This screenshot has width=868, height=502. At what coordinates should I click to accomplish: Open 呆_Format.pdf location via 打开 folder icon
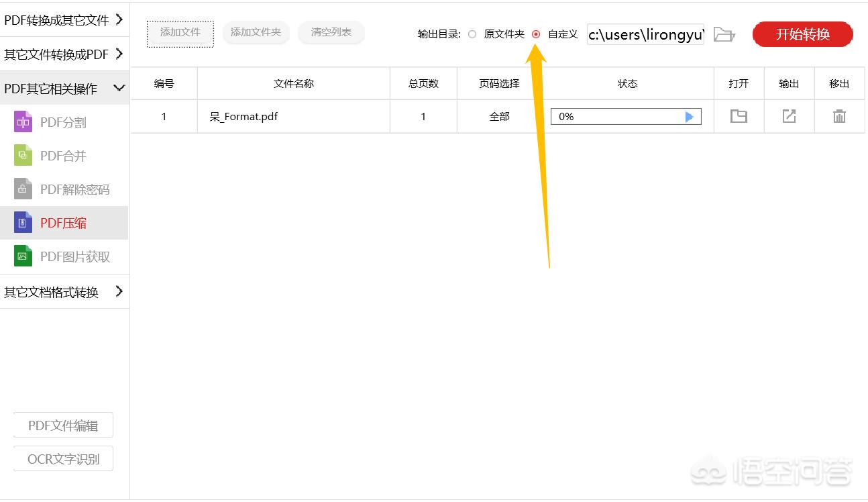click(739, 116)
